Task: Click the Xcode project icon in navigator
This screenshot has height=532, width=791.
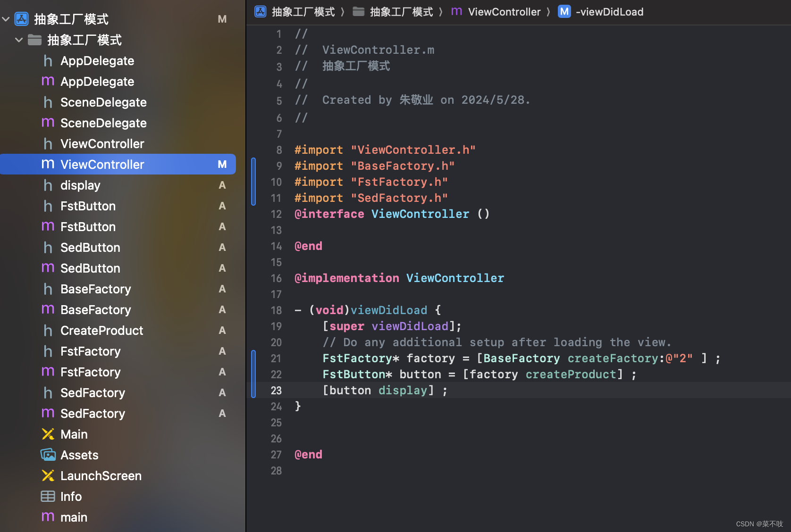Action: [22, 19]
